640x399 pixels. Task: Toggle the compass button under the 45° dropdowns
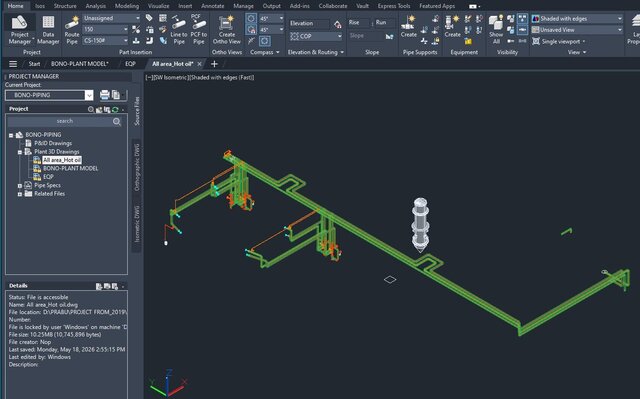tap(264, 41)
